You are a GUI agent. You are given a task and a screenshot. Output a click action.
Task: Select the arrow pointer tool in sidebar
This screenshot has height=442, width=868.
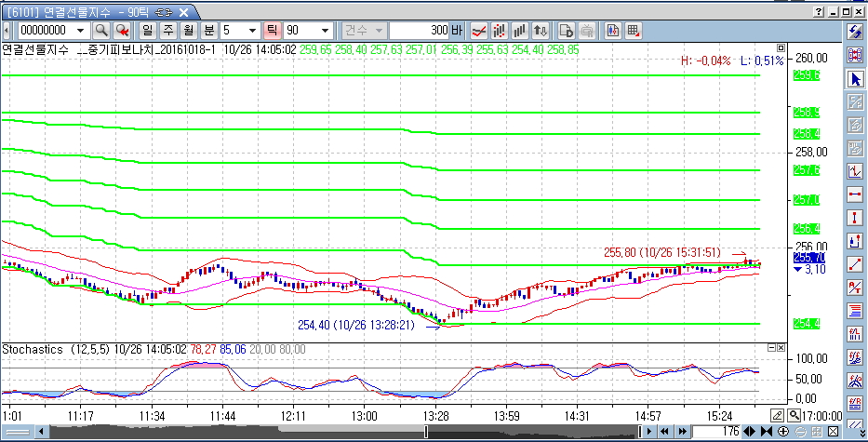pos(855,78)
